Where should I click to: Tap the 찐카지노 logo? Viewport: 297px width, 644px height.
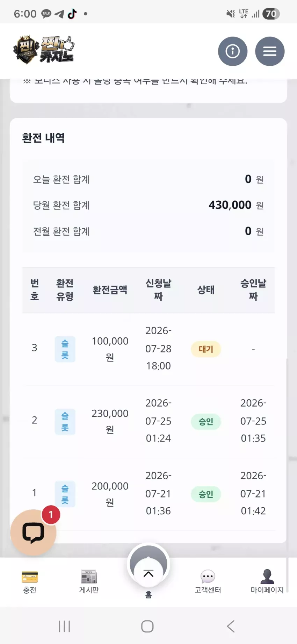tap(44, 50)
